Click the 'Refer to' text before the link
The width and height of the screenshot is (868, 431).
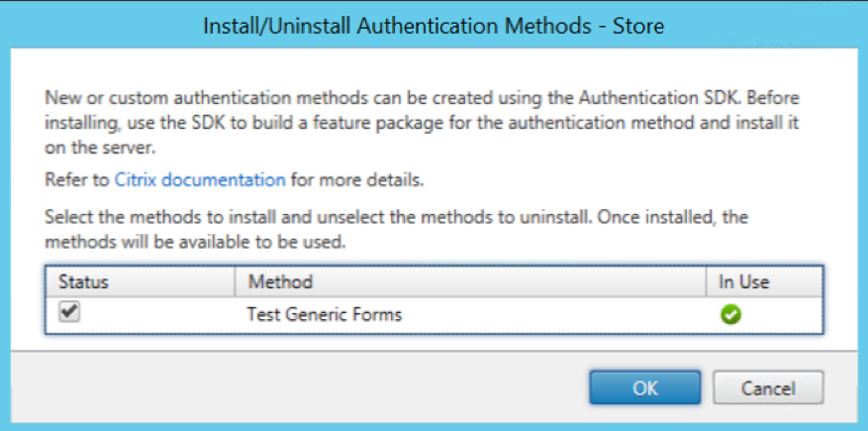coord(78,180)
